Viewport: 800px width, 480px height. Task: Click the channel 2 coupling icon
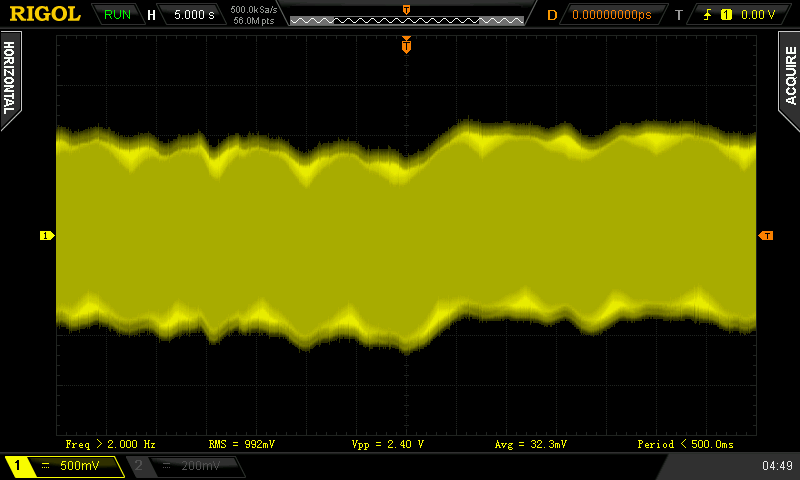pyautogui.click(x=166, y=466)
